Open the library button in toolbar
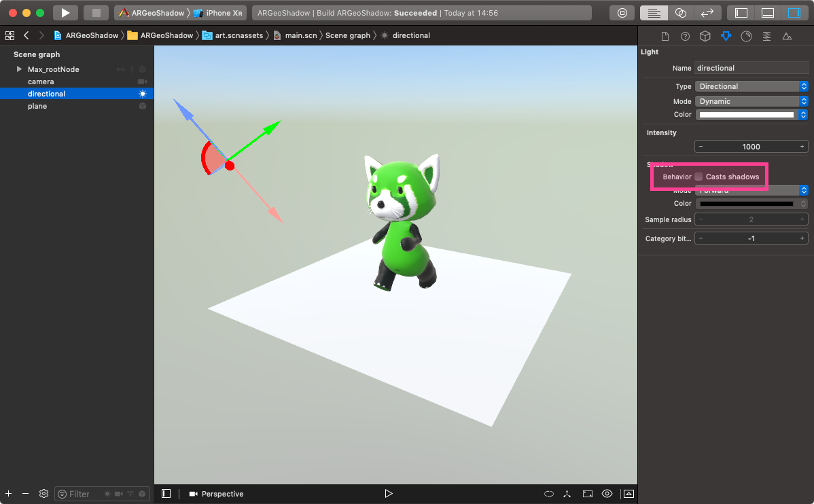The image size is (814, 504). (622, 13)
